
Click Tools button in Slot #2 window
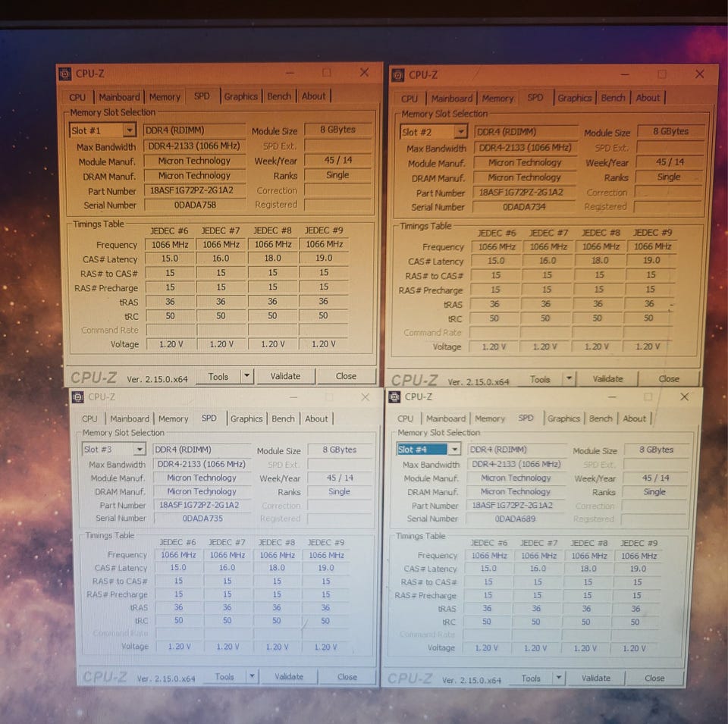point(540,379)
